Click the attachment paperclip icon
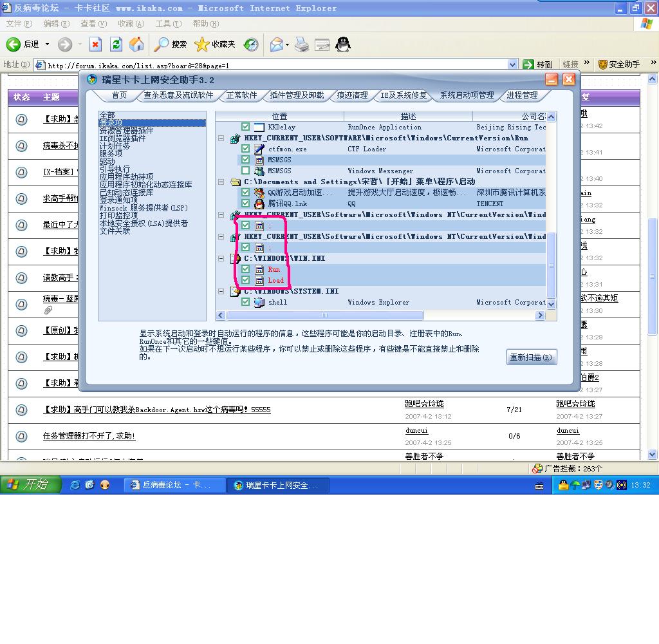 click(48, 310)
